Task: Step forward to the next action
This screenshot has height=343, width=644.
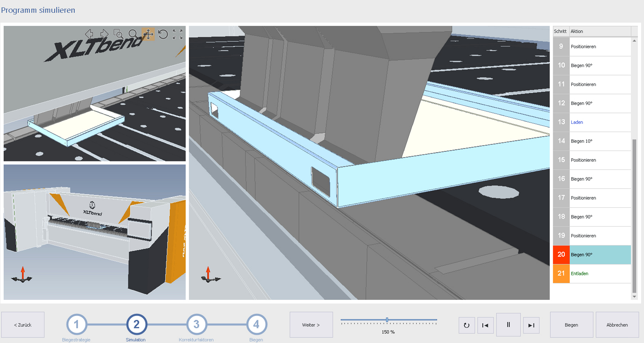Action: click(531, 325)
